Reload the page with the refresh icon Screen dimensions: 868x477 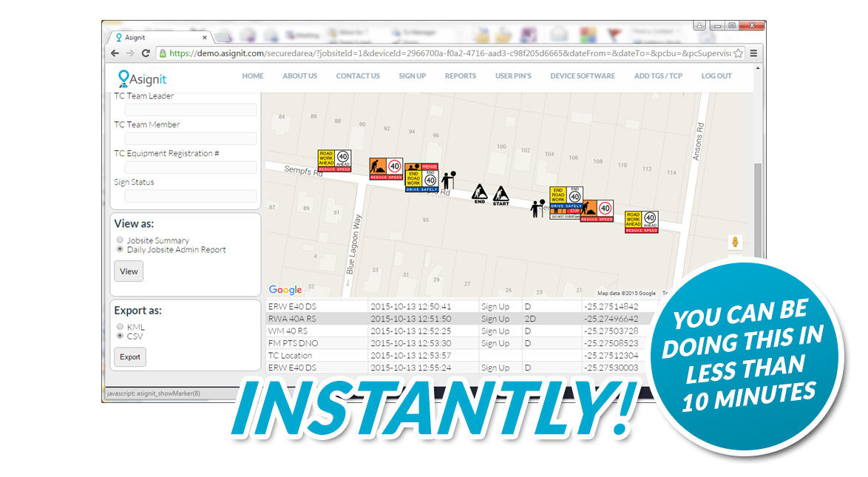pyautogui.click(x=146, y=53)
